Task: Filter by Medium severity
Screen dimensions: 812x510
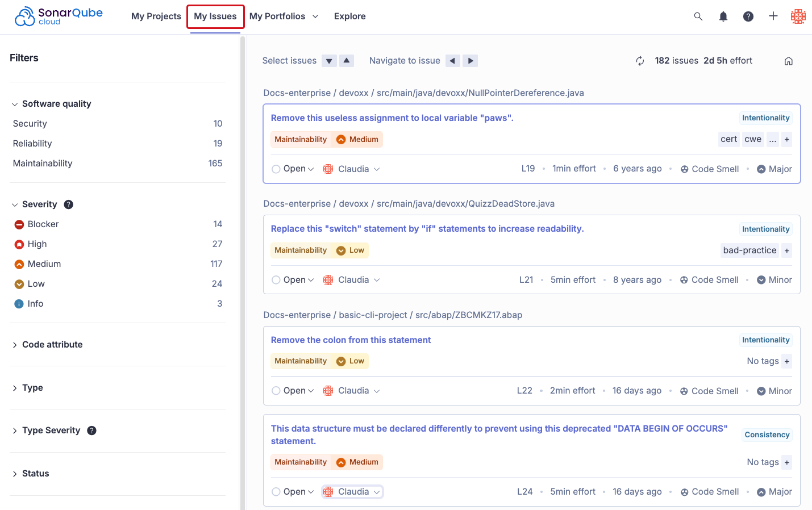Action: coord(118,264)
